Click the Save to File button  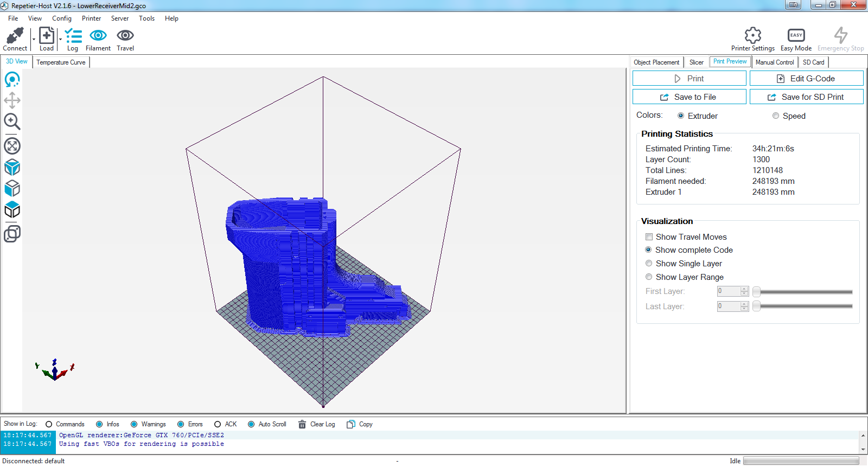coord(689,97)
